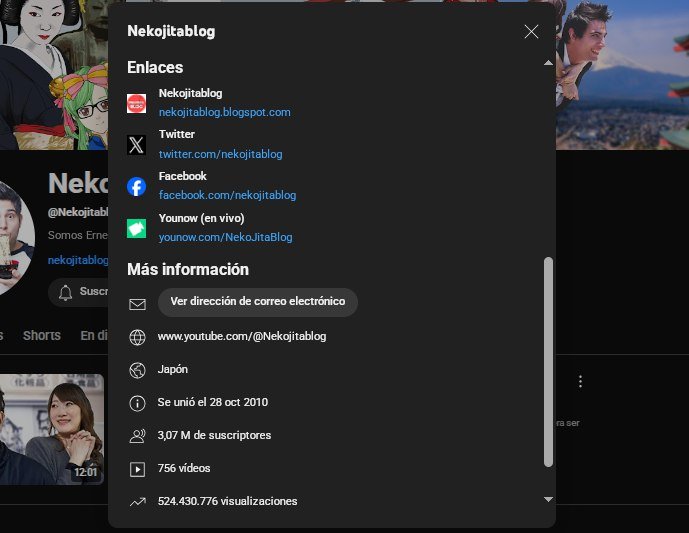Click the trending arrow views icon
Viewport: 689px width, 533px height.
point(138,502)
